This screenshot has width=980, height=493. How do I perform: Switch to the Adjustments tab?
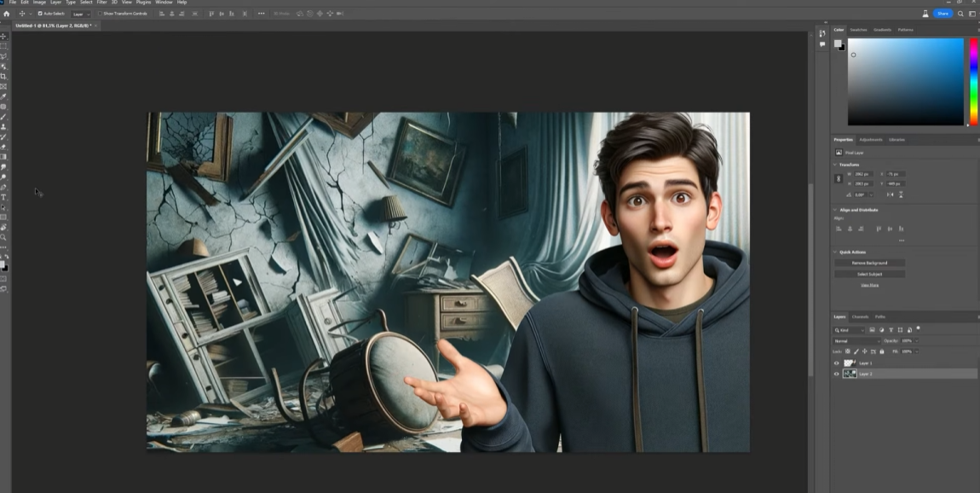click(x=871, y=140)
